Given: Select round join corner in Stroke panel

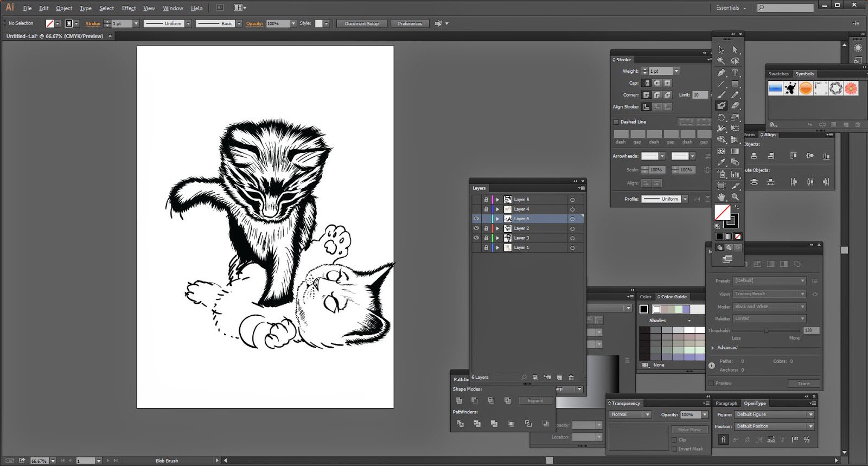Looking at the screenshot, I should coord(657,95).
